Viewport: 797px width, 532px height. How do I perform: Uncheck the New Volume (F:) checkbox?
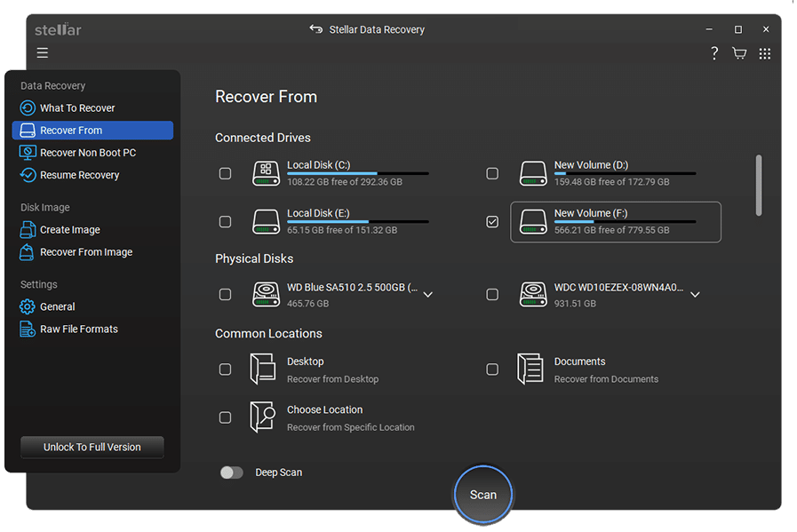click(x=492, y=222)
